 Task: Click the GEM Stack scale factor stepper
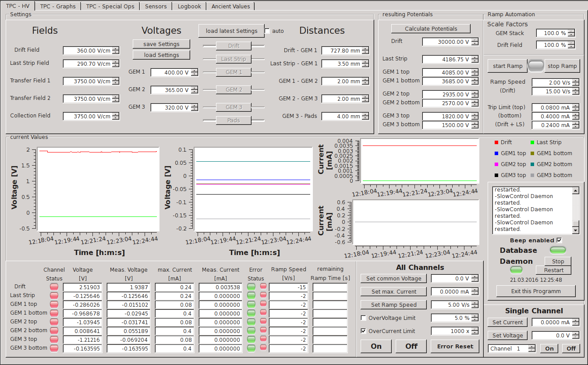(x=571, y=33)
